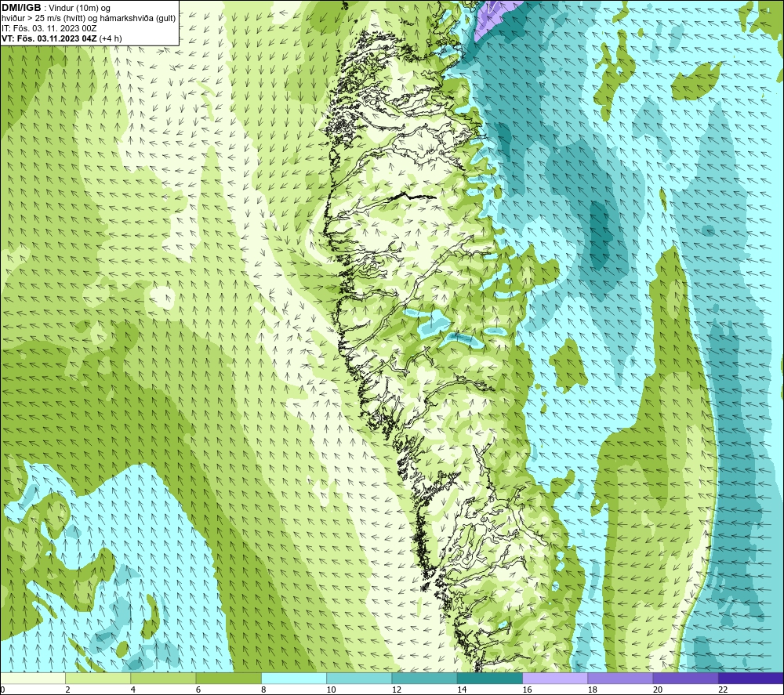Screen dimensions: 784x695
Task: Select the 12–14 m/s teal color swatch
Action: [x=424, y=678]
